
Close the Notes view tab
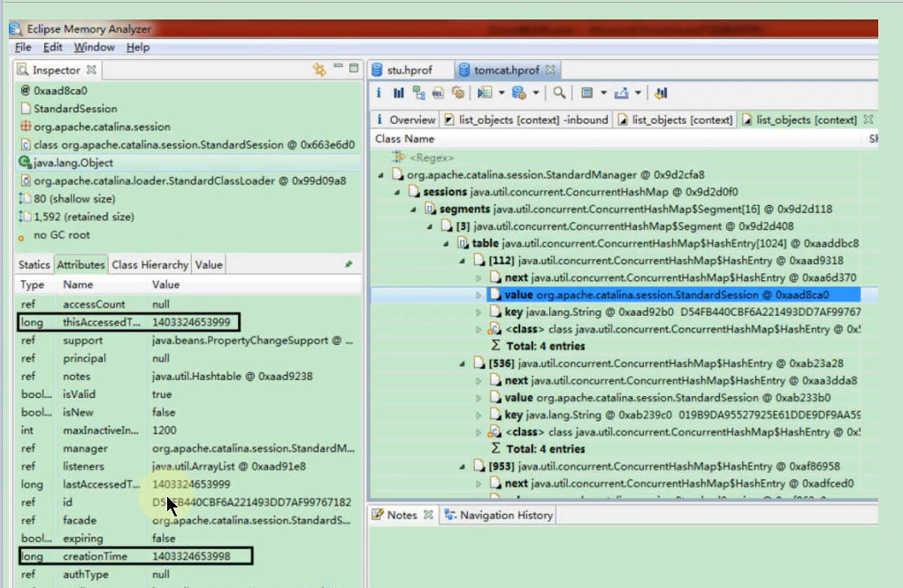pyautogui.click(x=428, y=515)
